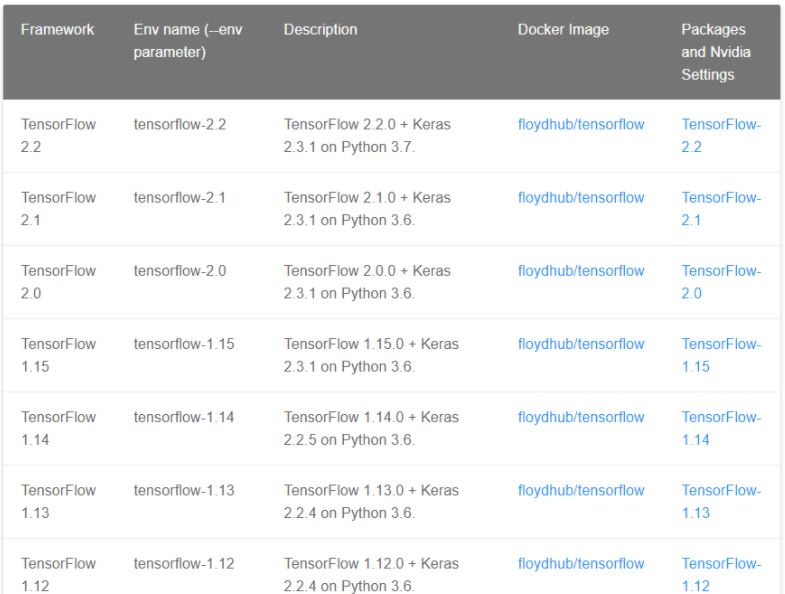Click the tensorflow-2.2 env name cell
Screen dimensions: 785x594
[x=180, y=124]
